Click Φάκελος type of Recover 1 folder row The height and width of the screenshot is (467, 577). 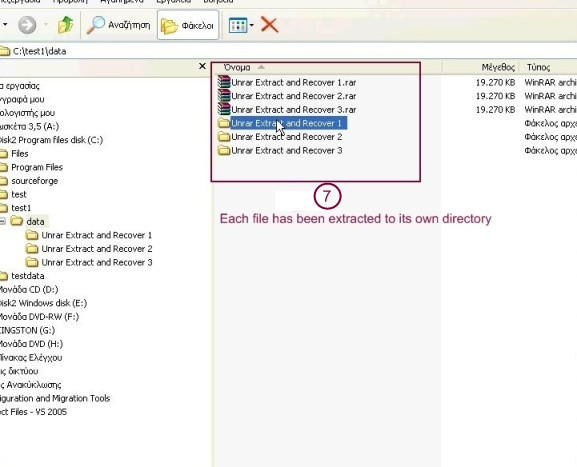tap(551, 123)
